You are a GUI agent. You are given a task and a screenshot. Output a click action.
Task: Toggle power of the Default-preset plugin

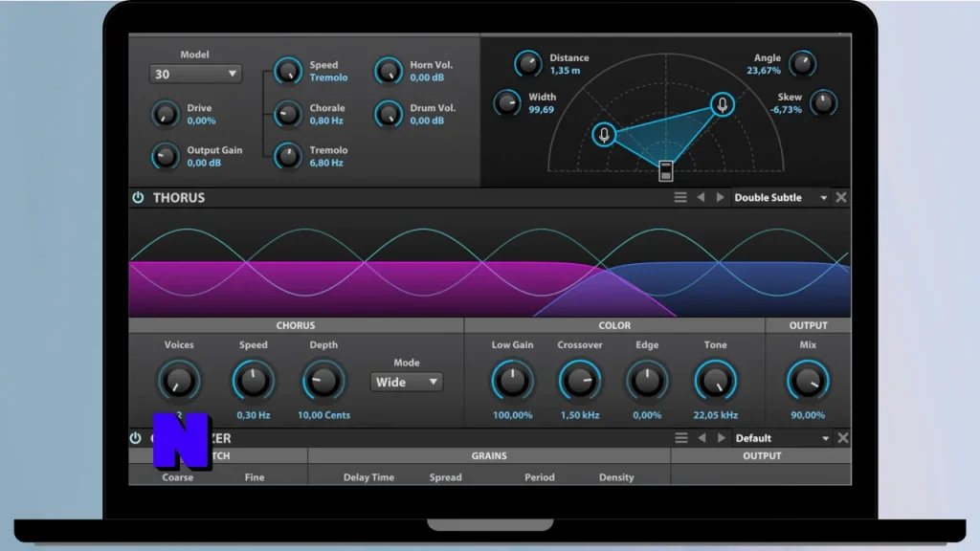pos(135,438)
